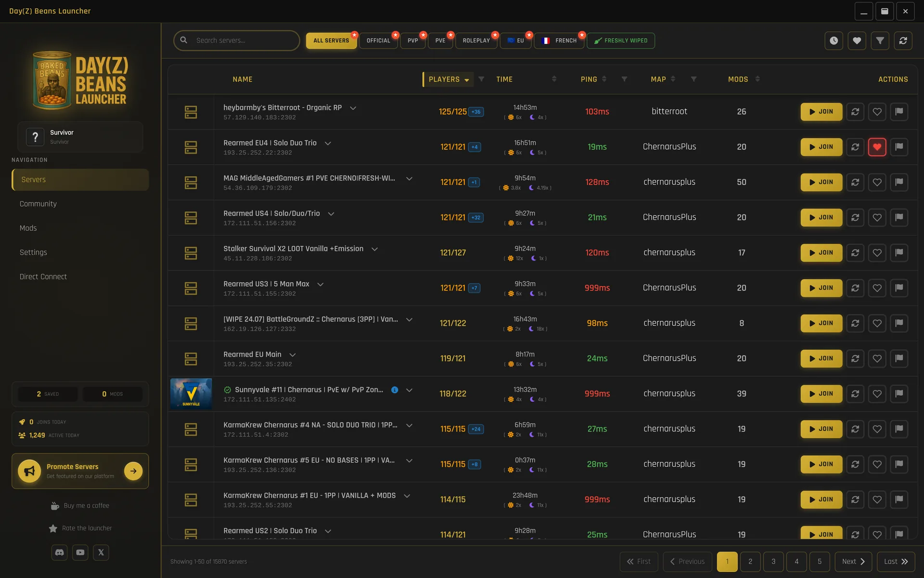The image size is (924, 578).
Task: Expand heybarmby's Bitterroot server details chevron
Action: coord(353,108)
